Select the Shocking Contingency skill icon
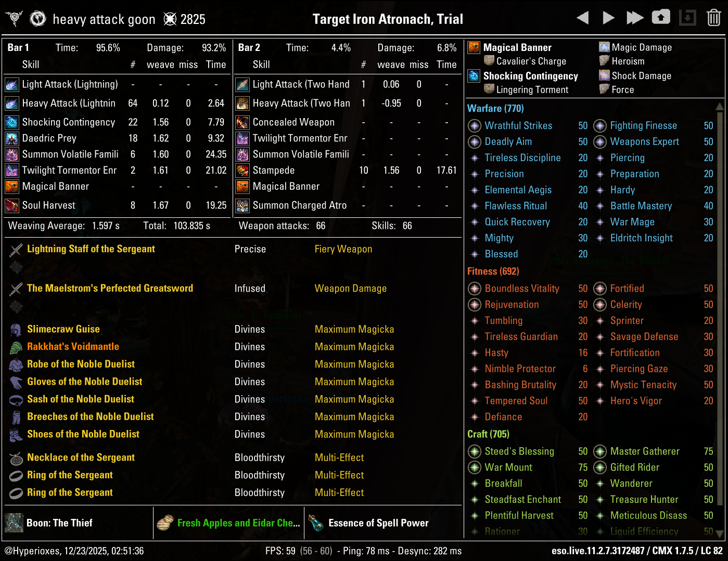The image size is (728, 561). coord(11,122)
